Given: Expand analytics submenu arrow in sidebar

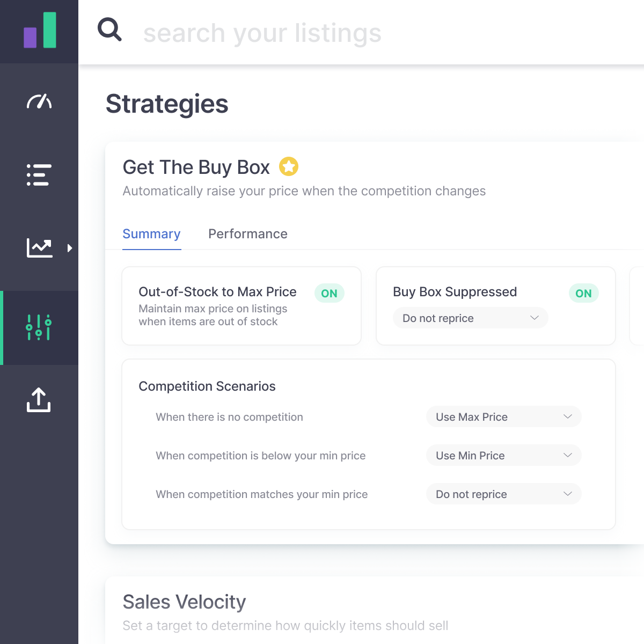Looking at the screenshot, I should coord(70,248).
